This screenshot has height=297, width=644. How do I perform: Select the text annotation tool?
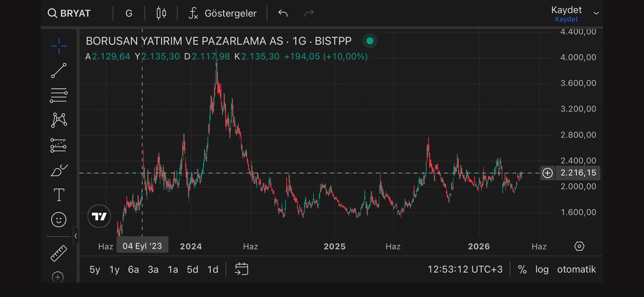(59, 195)
